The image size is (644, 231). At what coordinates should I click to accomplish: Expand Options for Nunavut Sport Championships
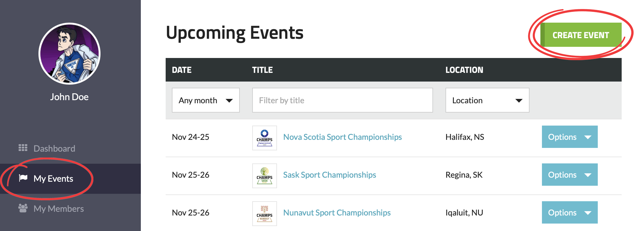570,213
